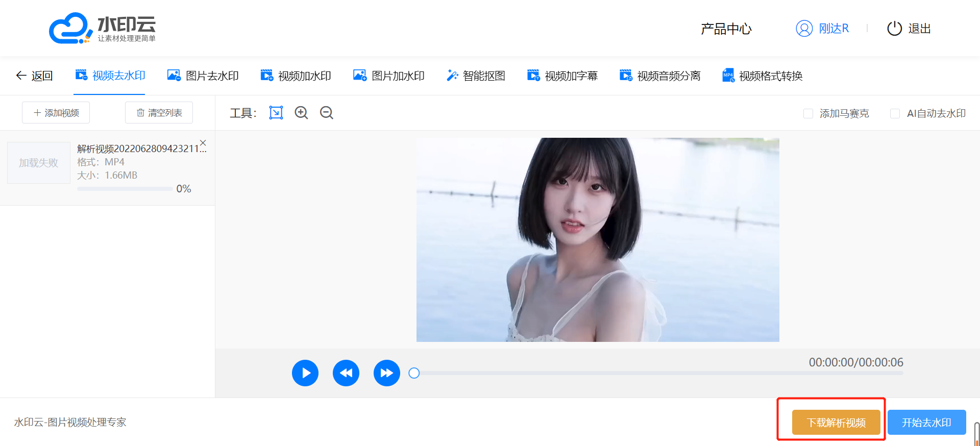
Task: Select the region selection box tool
Action: coord(276,112)
